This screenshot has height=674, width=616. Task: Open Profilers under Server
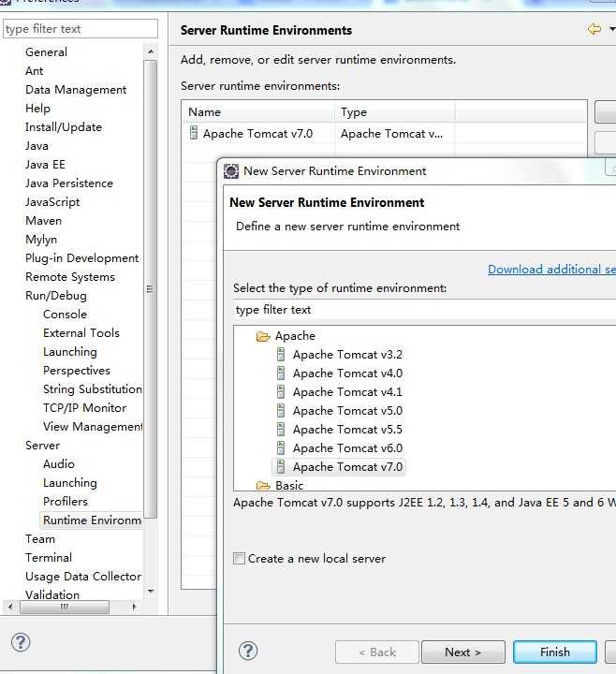pos(66,502)
